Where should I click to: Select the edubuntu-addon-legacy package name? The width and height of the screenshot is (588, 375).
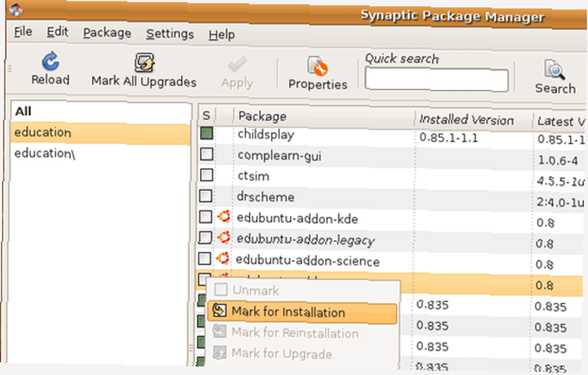pos(306,240)
